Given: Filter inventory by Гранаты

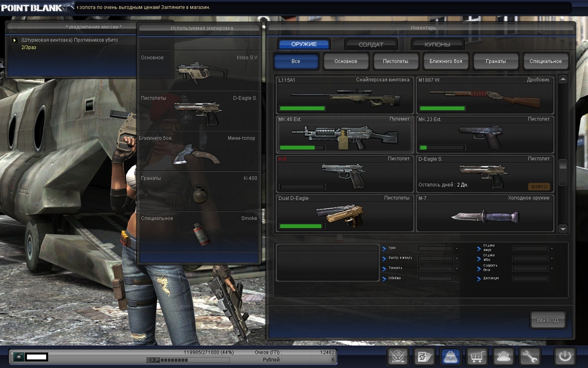Looking at the screenshot, I should (496, 61).
